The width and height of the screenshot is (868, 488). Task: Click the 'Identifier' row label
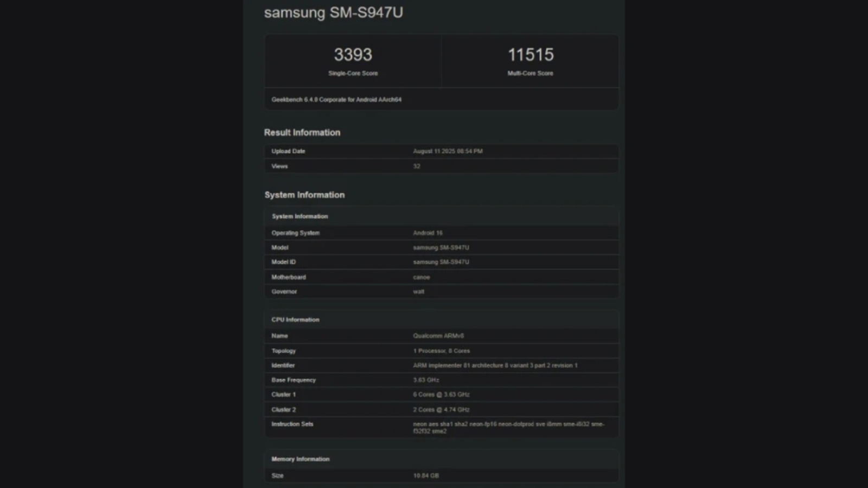pyautogui.click(x=283, y=365)
